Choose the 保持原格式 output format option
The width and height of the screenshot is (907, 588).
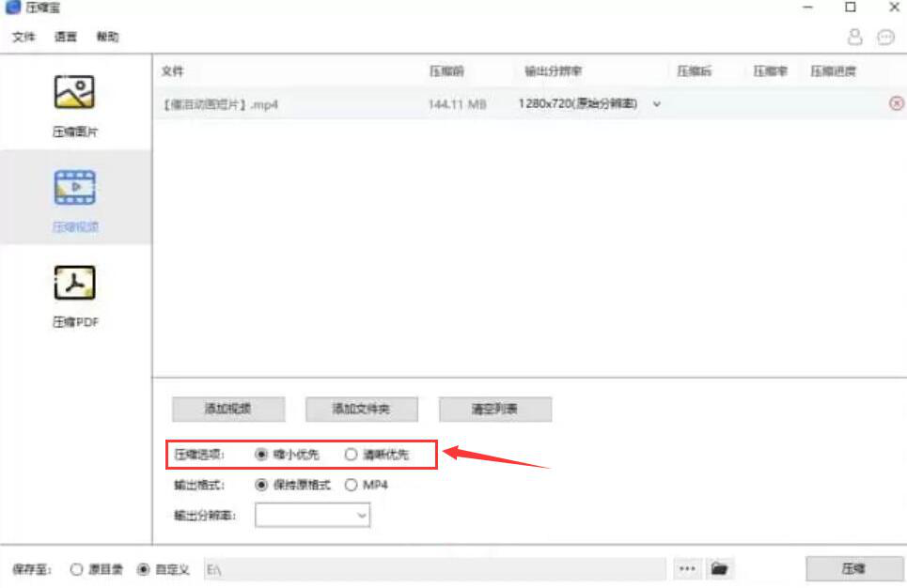261,485
